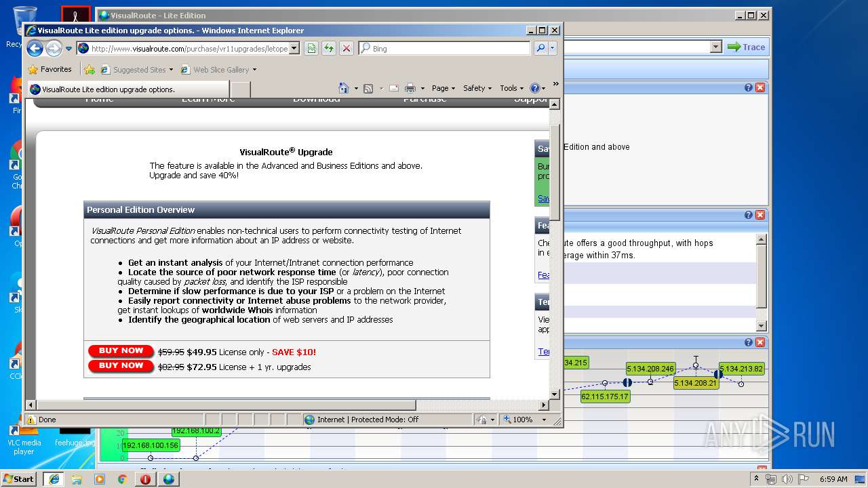Click the Chrome taskbar icon
The height and width of the screenshot is (488, 868).
[123, 479]
